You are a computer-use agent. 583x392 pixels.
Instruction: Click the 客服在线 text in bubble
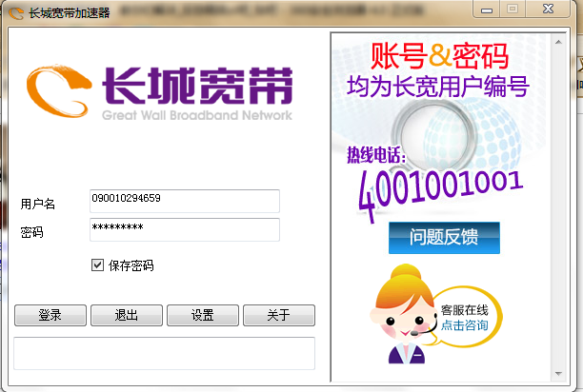[464, 310]
